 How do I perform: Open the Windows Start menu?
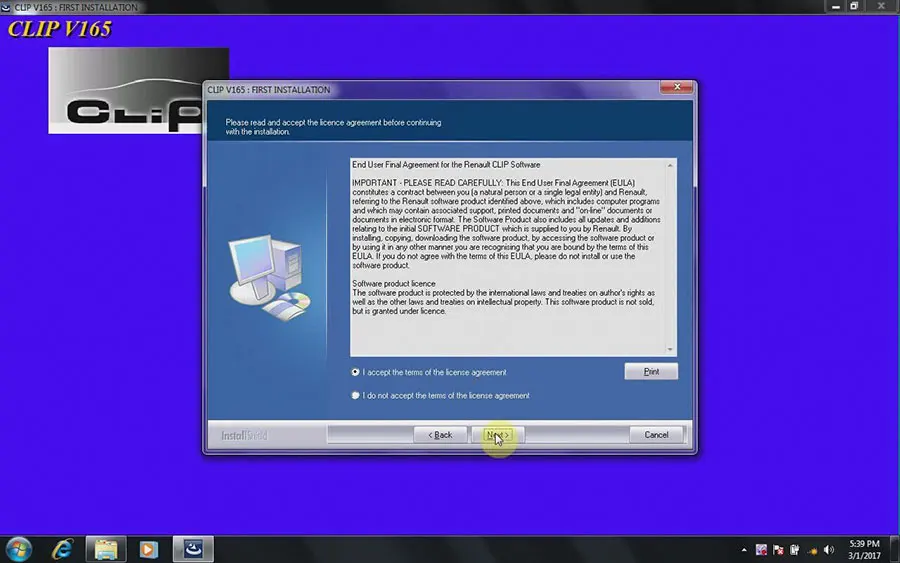[x=18, y=549]
